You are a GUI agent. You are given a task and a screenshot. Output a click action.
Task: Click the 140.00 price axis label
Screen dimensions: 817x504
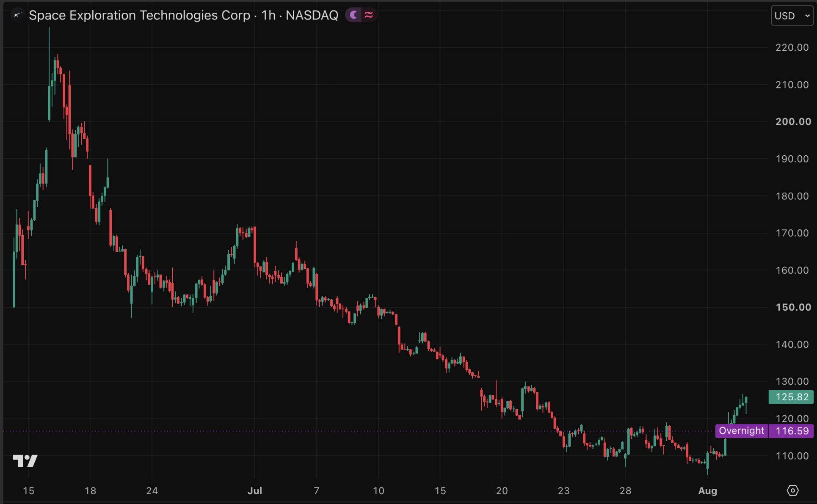(792, 344)
